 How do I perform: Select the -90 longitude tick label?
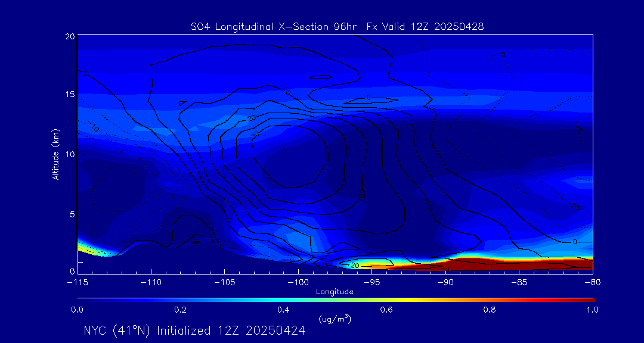445,283
